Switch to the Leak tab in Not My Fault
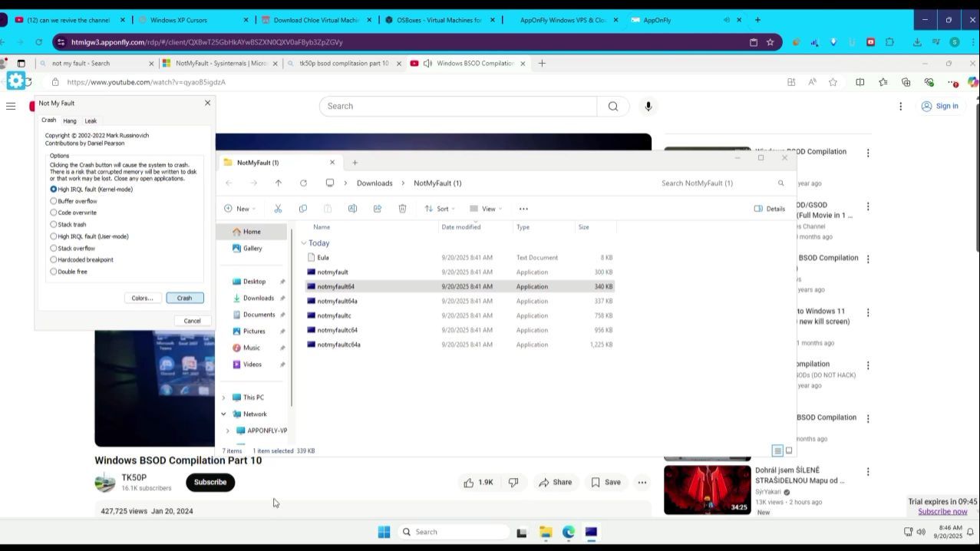The width and height of the screenshot is (980, 551). tap(91, 121)
